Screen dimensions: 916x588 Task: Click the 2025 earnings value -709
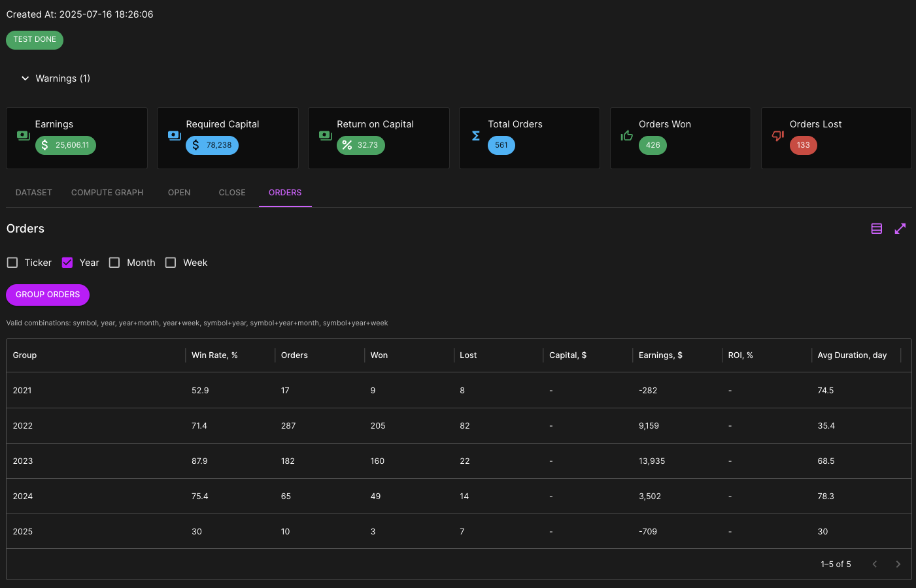[648, 532]
